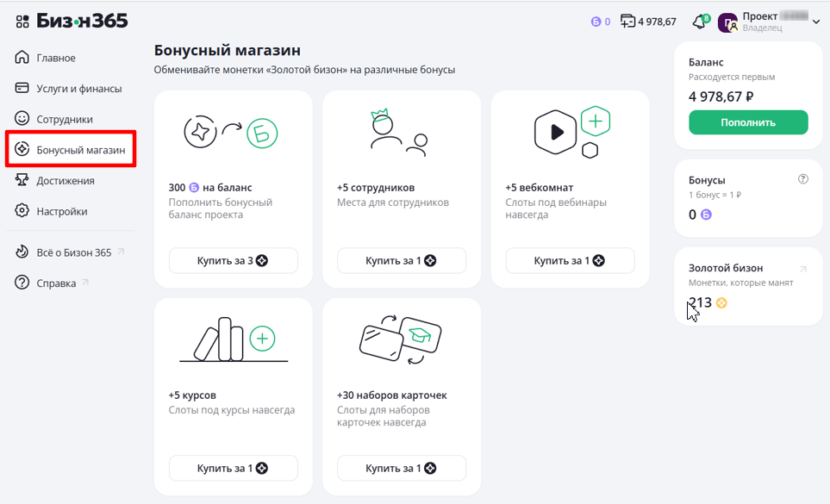The height and width of the screenshot is (504, 830).
Task: Buy 300 bonus balance for 3 coins
Action: click(x=233, y=260)
